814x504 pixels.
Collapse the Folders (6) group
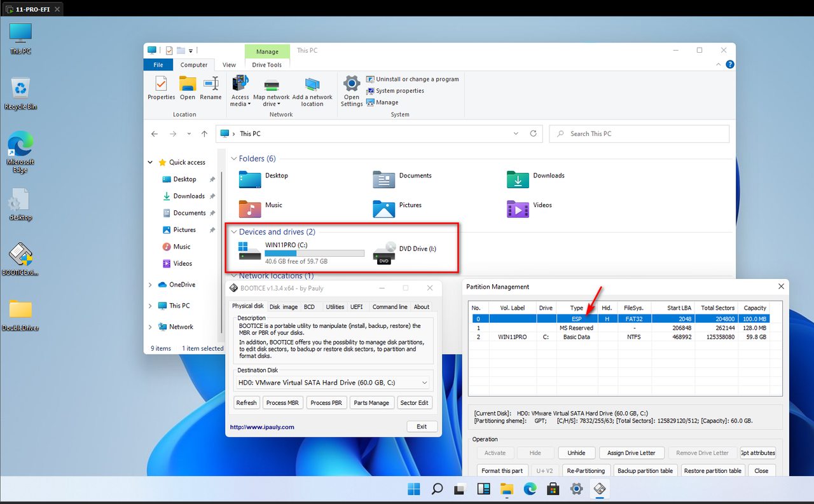tap(233, 159)
